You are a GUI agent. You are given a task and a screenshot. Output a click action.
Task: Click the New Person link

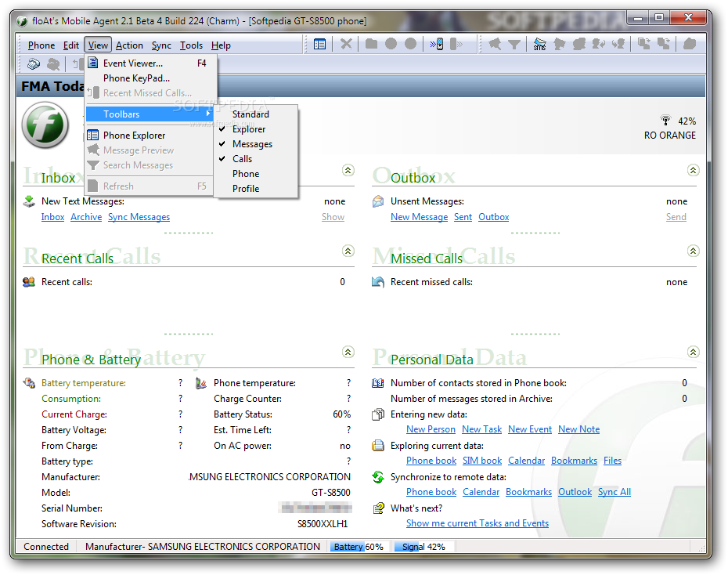[431, 429]
